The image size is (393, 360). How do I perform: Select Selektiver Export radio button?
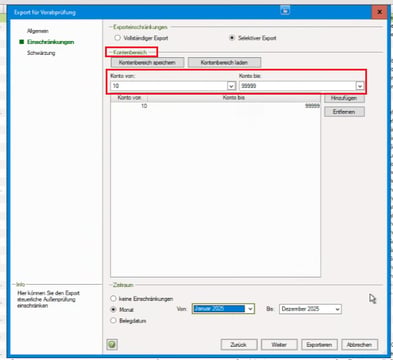coord(232,38)
